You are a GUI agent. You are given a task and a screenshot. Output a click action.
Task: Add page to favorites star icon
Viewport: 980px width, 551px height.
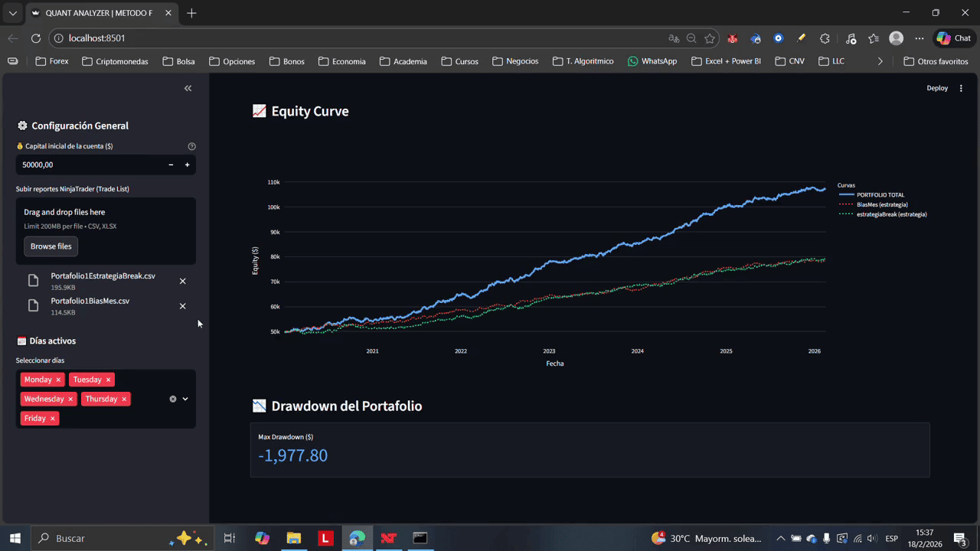click(x=710, y=38)
